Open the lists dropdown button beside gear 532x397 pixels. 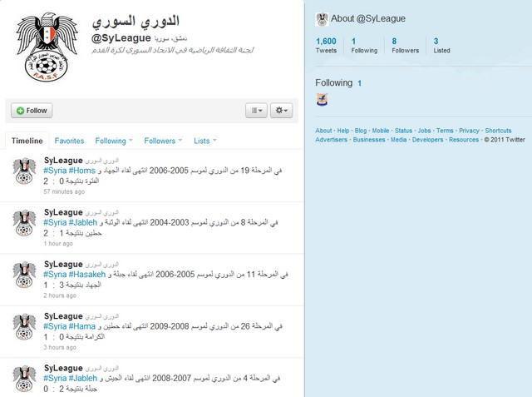(x=257, y=111)
